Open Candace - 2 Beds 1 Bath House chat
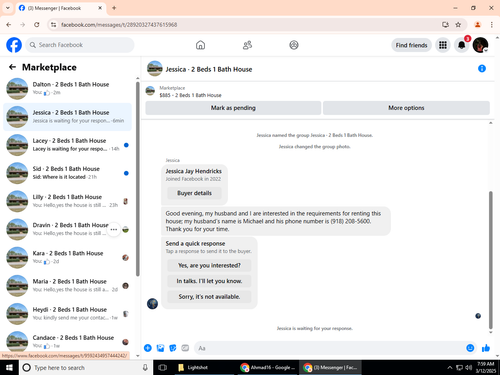 click(67, 342)
